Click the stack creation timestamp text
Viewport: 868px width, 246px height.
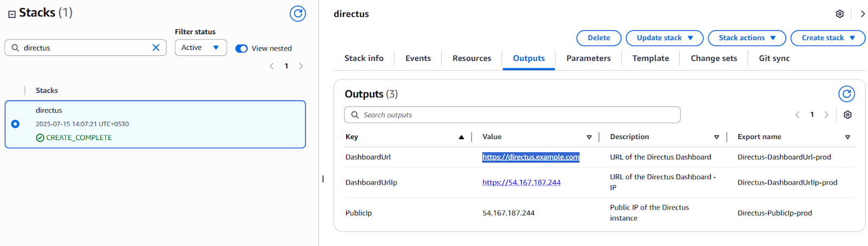82,124
